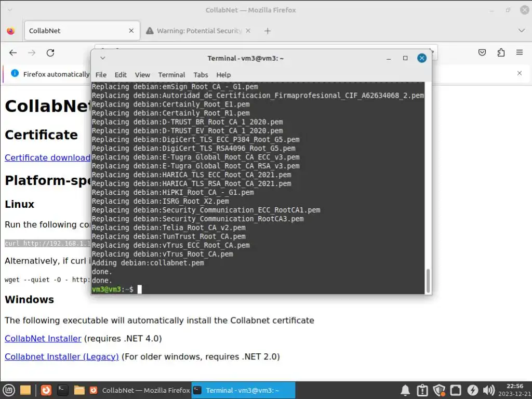Screen dimensions: 532x399
Task: Click the screen tray icon beside shield
Action: click(455, 391)
